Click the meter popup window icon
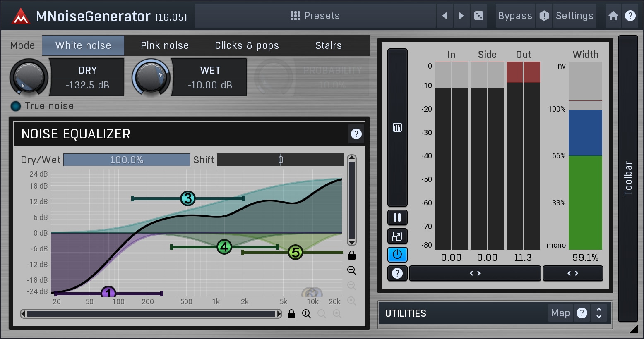The height and width of the screenshot is (339, 644). [397, 236]
